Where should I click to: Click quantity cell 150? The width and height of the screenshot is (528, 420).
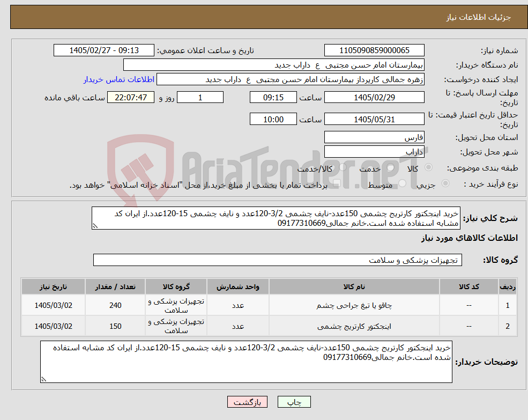tap(115, 326)
